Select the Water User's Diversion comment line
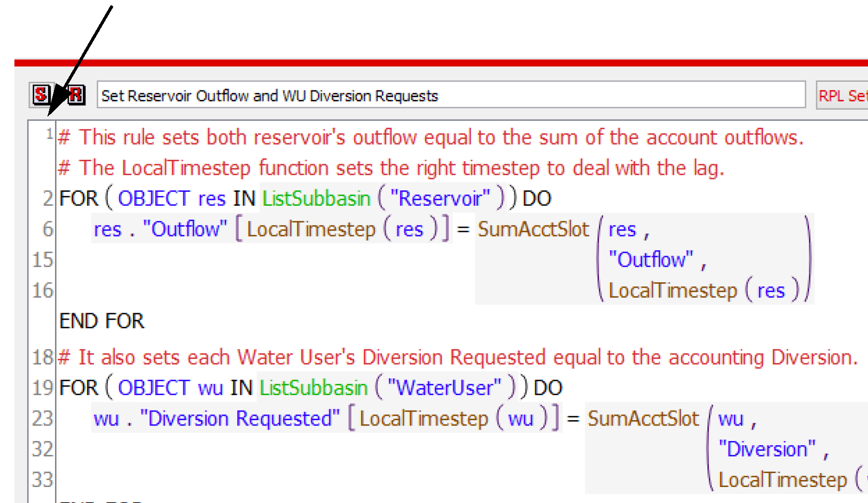The width and height of the screenshot is (868, 503). tap(458, 357)
